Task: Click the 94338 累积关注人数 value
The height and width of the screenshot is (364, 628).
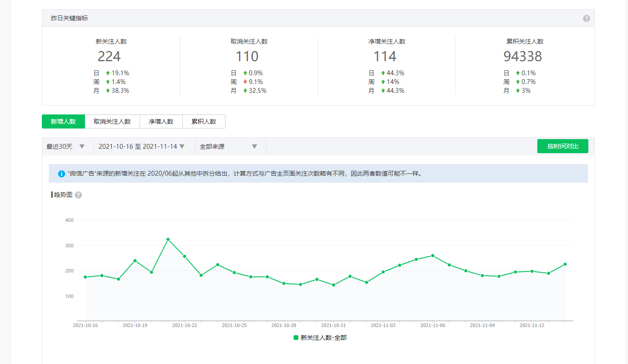Action: (x=523, y=56)
